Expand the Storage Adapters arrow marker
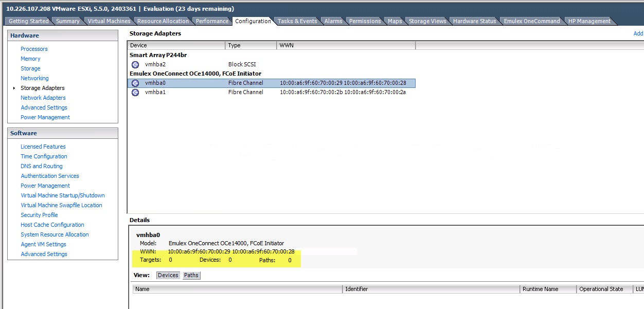This screenshot has height=309, width=644. pos(14,88)
